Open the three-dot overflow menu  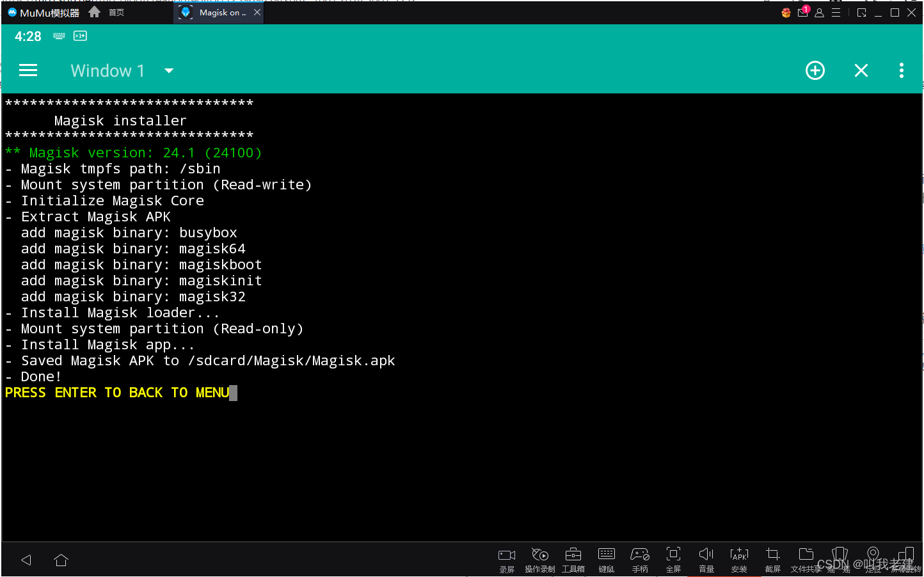tap(902, 70)
